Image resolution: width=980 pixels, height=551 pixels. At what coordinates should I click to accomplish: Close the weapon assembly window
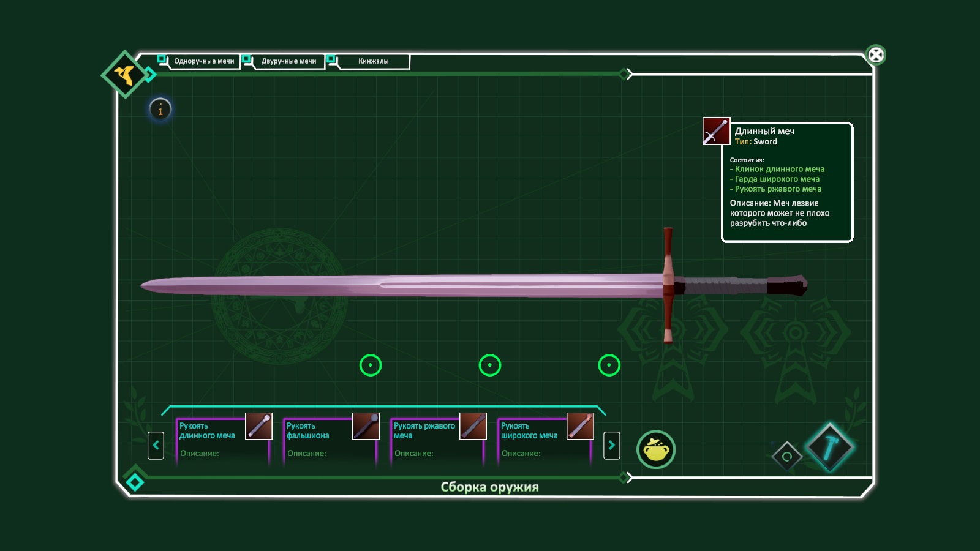[876, 55]
